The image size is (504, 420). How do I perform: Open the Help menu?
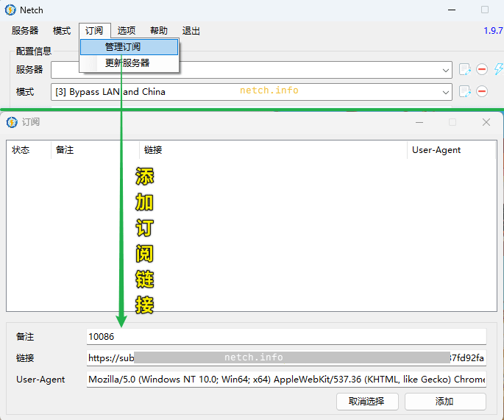click(159, 31)
